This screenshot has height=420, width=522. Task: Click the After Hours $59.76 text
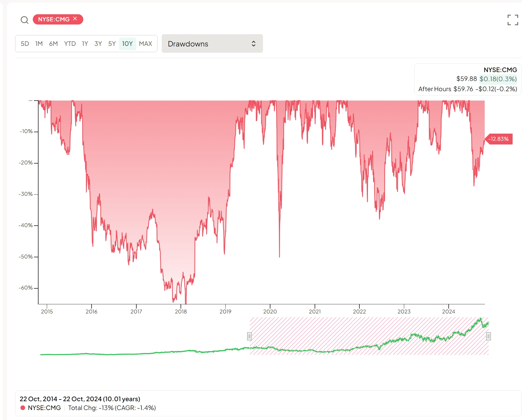coord(446,89)
